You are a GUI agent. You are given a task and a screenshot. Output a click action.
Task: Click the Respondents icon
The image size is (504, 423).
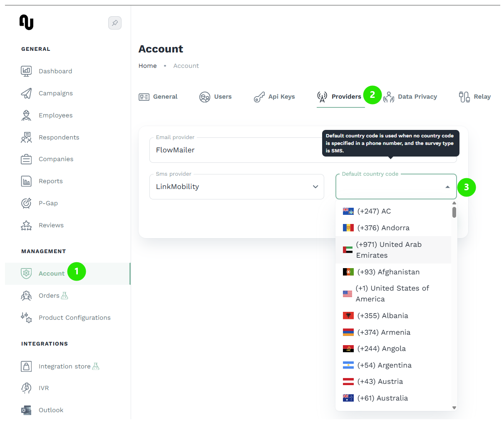[x=26, y=137]
